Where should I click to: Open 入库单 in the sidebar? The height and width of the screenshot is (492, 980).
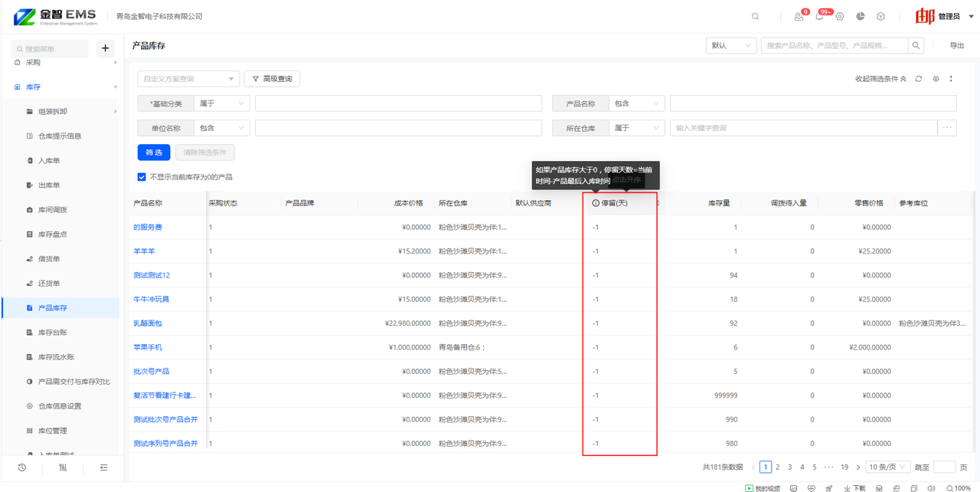[x=49, y=161]
